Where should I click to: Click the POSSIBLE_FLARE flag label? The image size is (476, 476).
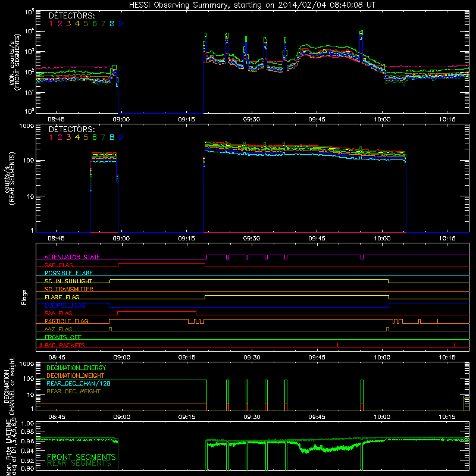[x=68, y=273]
